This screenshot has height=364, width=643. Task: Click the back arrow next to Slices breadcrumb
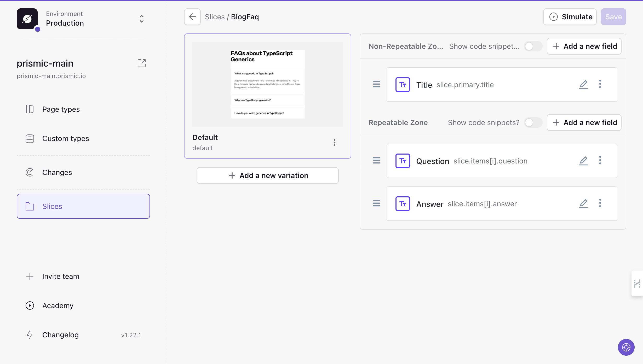pos(192,17)
